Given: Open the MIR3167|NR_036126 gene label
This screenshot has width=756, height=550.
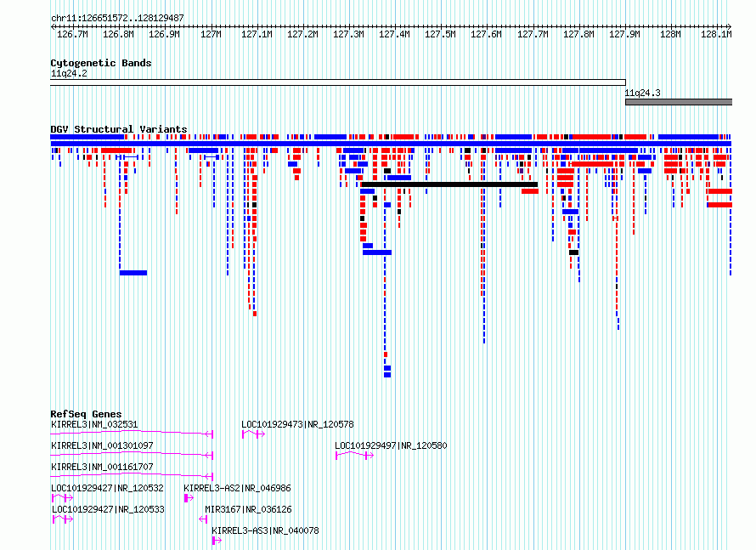Looking at the screenshot, I should pyautogui.click(x=248, y=509).
